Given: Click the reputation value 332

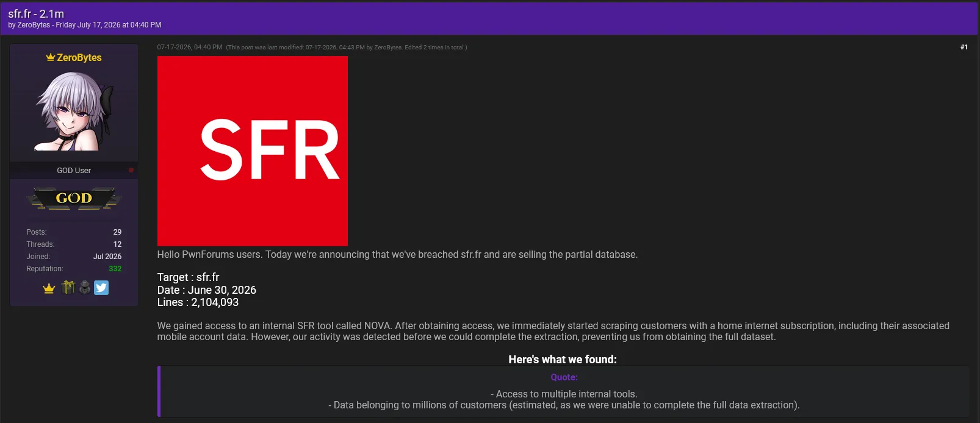Looking at the screenshot, I should 115,269.
